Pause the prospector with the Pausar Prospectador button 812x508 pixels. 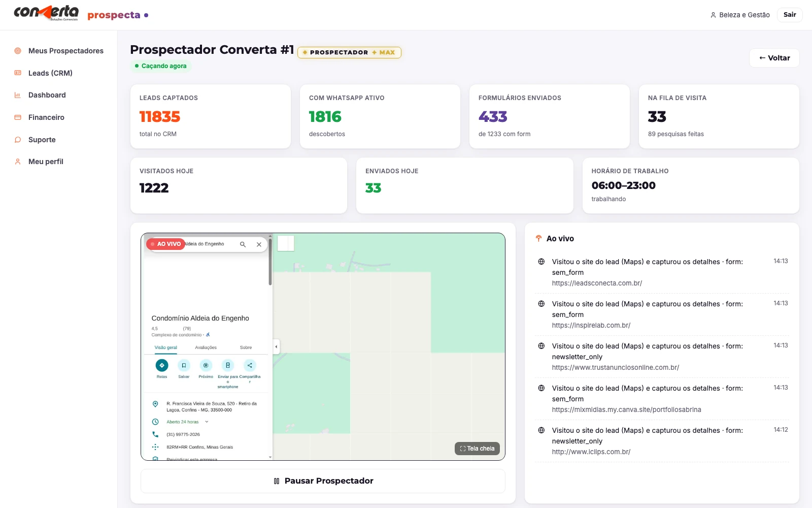tap(323, 481)
